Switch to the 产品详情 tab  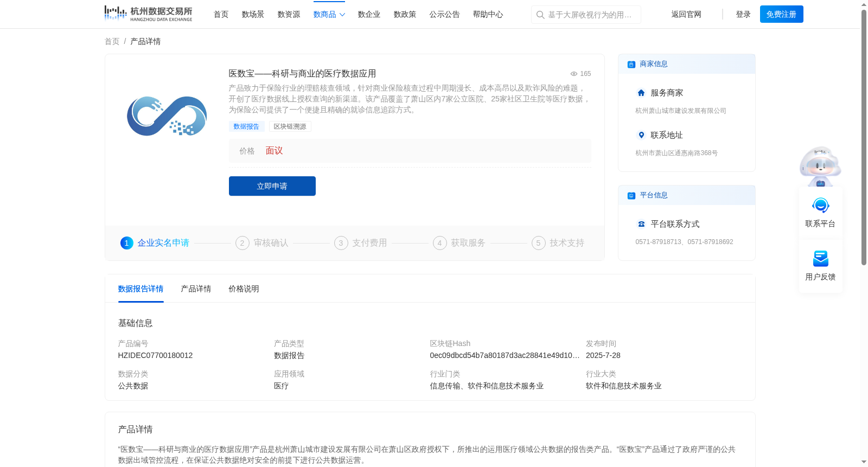click(x=196, y=289)
